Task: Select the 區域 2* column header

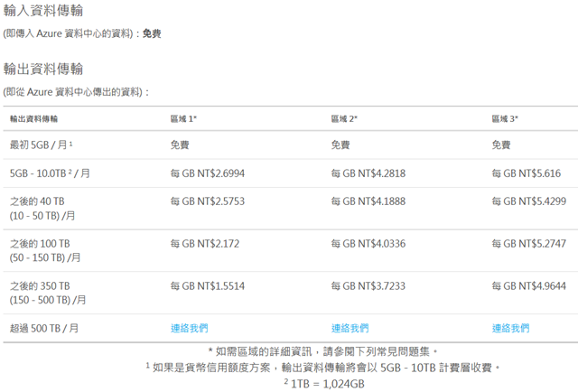Action: 344,118
